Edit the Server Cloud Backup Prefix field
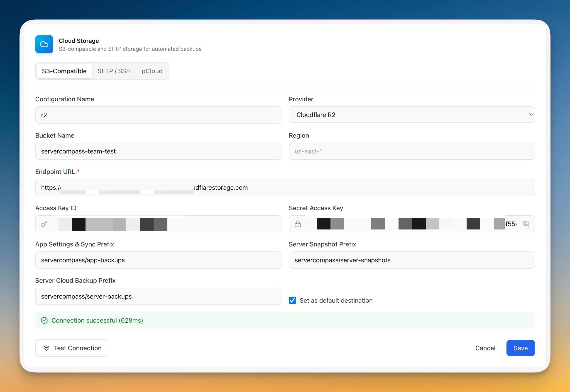 pos(158,297)
